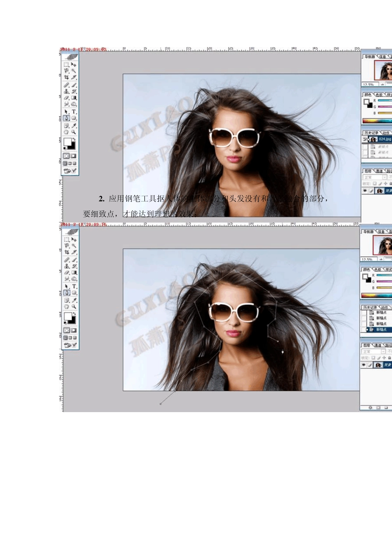
Task: Select the Zoom magnifier tool in the lower toolbox
Action: click(74, 307)
